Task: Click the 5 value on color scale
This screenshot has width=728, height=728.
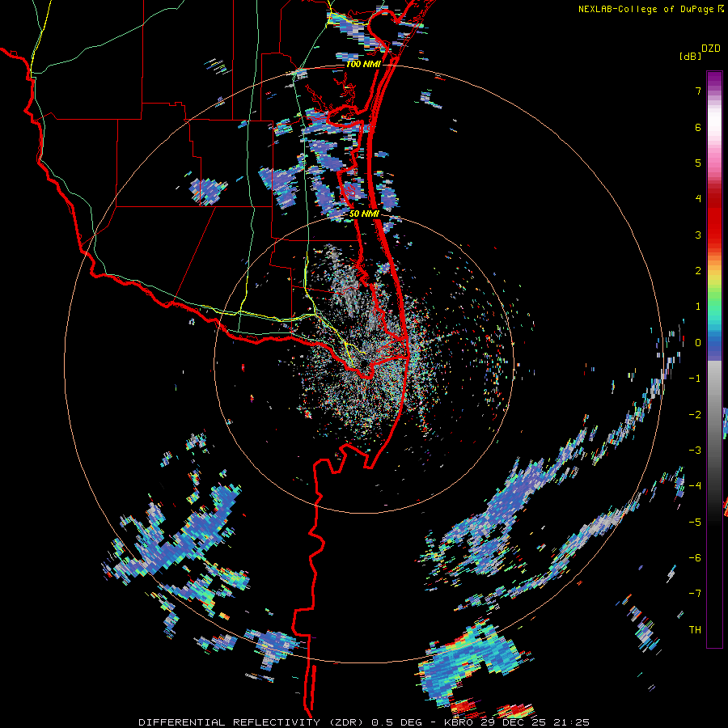Action: (x=698, y=163)
